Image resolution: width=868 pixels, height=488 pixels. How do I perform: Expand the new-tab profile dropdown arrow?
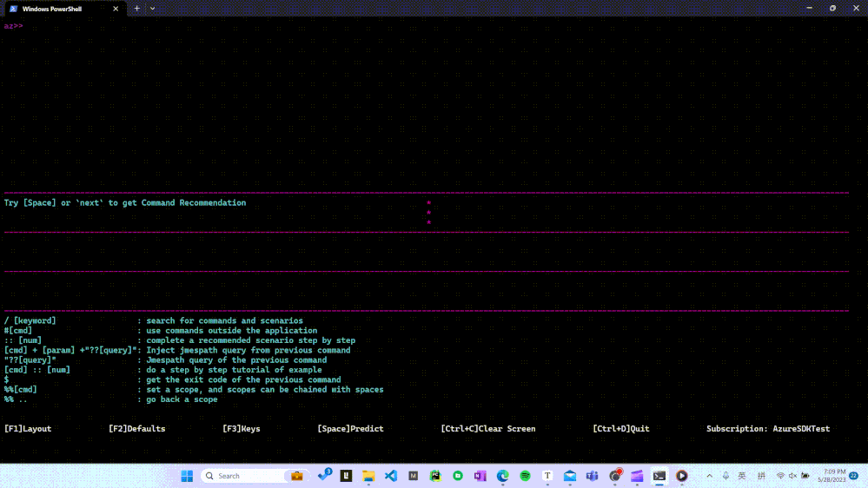pos(153,9)
